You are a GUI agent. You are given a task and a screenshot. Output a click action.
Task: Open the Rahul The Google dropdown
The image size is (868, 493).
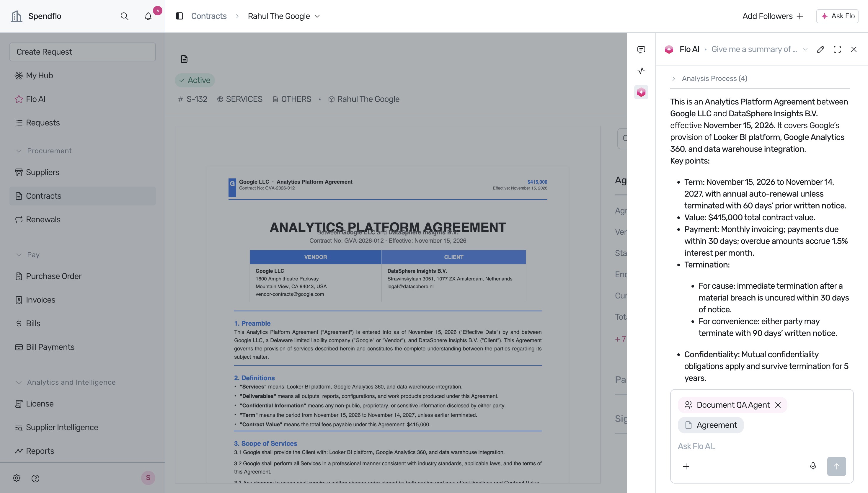point(284,16)
